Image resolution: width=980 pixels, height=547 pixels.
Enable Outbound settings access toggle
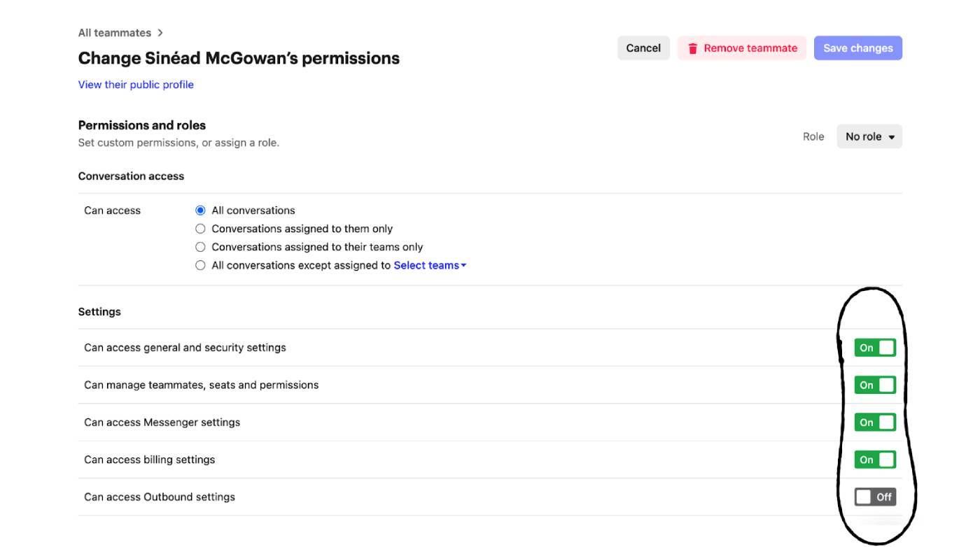pos(874,497)
